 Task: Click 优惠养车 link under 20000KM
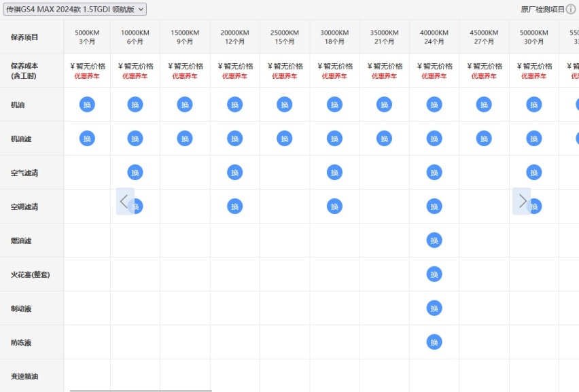(234, 76)
